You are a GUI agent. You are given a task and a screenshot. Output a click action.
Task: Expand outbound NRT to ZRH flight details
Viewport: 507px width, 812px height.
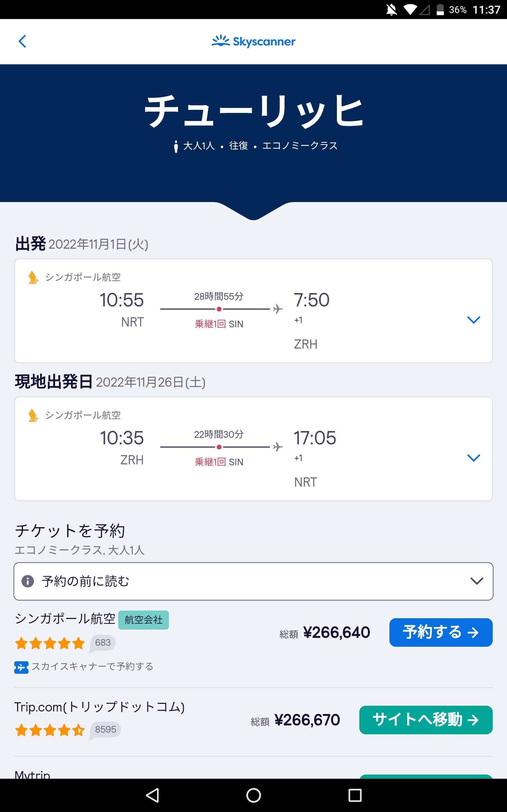point(473,320)
